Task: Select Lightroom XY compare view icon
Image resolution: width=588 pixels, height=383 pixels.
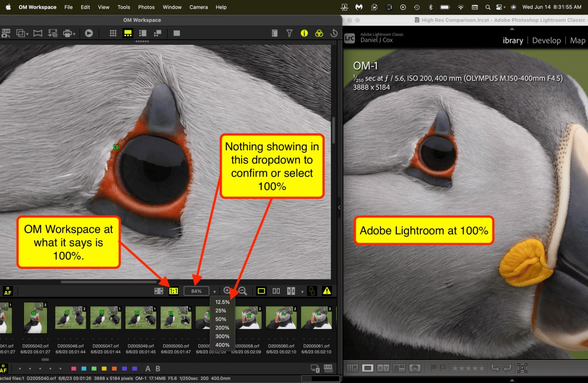Action: pos(383,368)
